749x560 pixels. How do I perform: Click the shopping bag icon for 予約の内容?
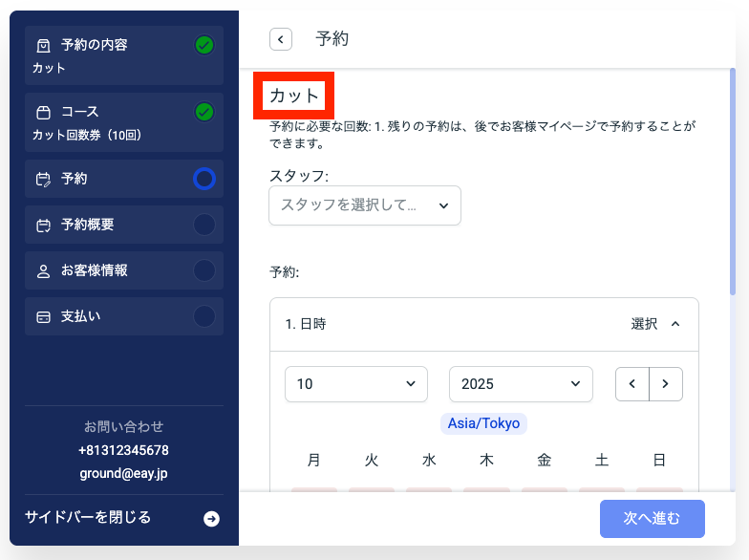[x=43, y=46]
